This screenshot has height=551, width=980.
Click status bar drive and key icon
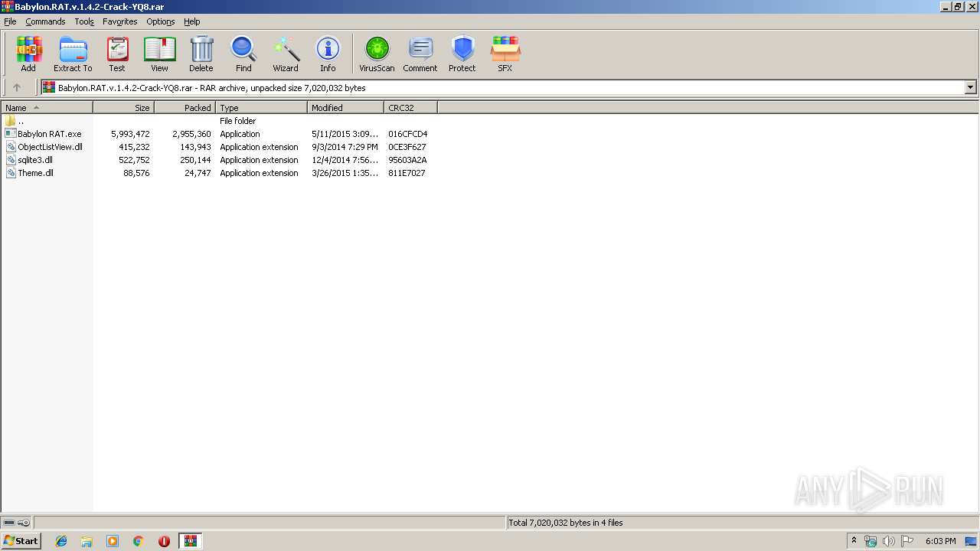click(16, 523)
